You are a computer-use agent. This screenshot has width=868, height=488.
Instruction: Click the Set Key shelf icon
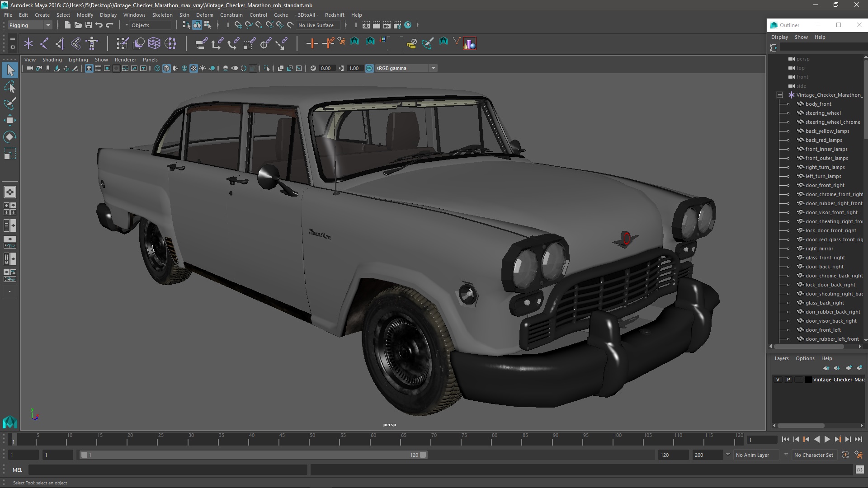[312, 43]
